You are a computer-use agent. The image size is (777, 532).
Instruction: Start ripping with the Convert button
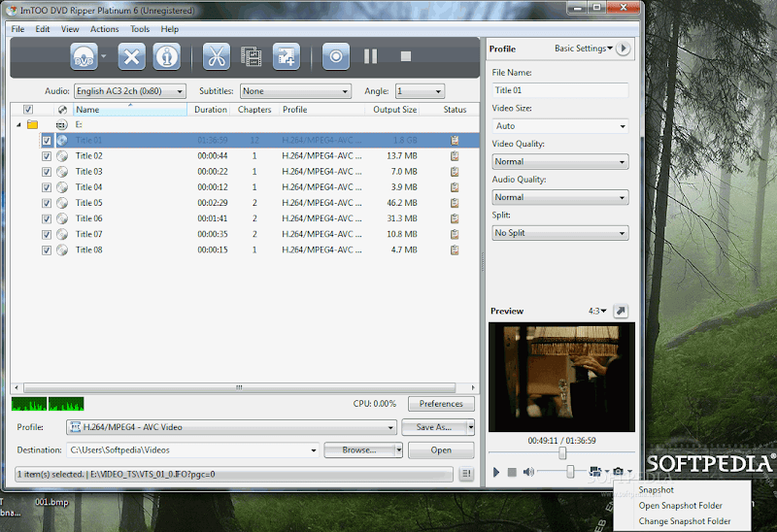[336, 56]
